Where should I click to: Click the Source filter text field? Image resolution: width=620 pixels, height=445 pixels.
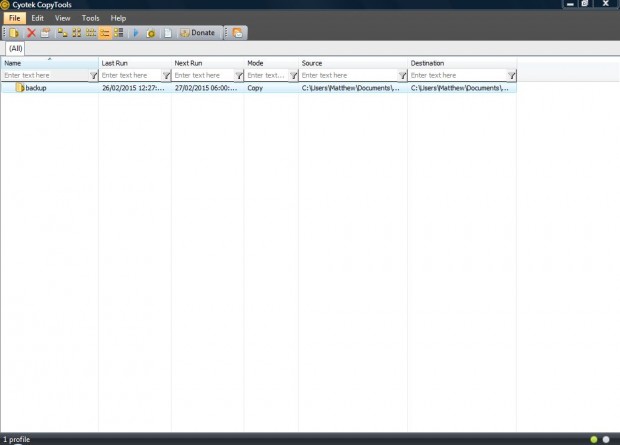[x=348, y=75]
